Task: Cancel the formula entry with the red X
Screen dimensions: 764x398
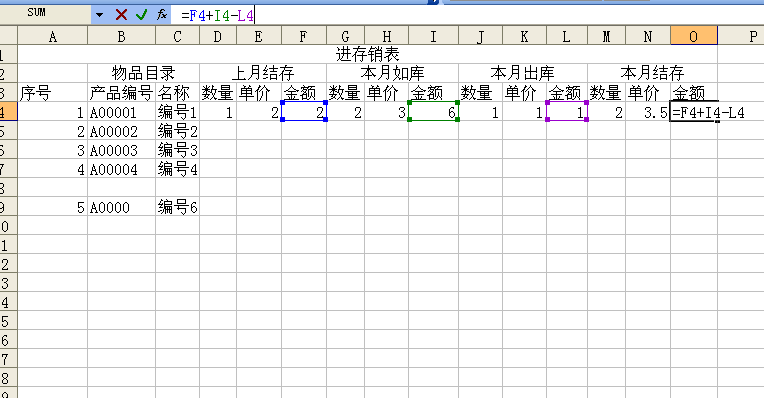Action: (x=121, y=15)
